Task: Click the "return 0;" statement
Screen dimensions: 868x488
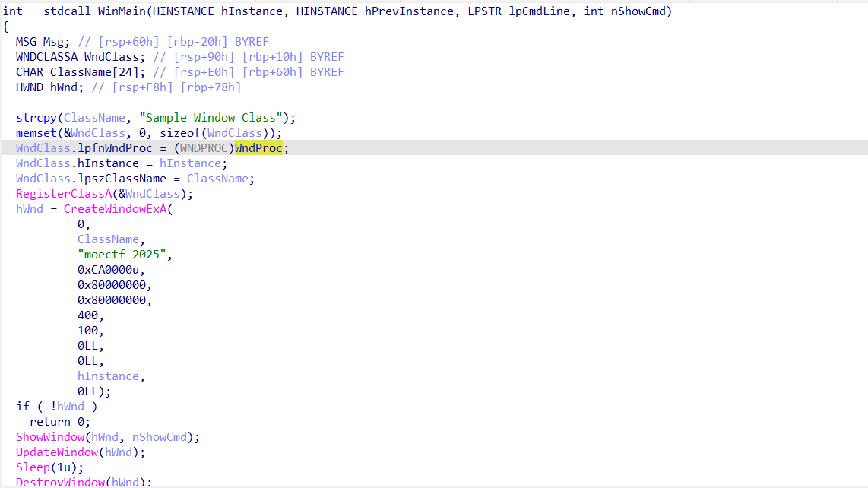Action: (x=60, y=422)
